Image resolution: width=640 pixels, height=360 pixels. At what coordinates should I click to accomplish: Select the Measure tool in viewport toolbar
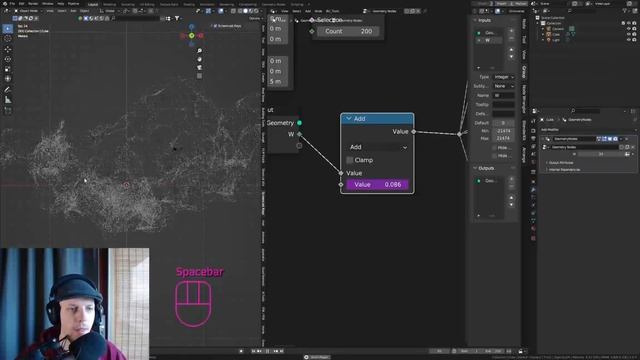coord(8,100)
